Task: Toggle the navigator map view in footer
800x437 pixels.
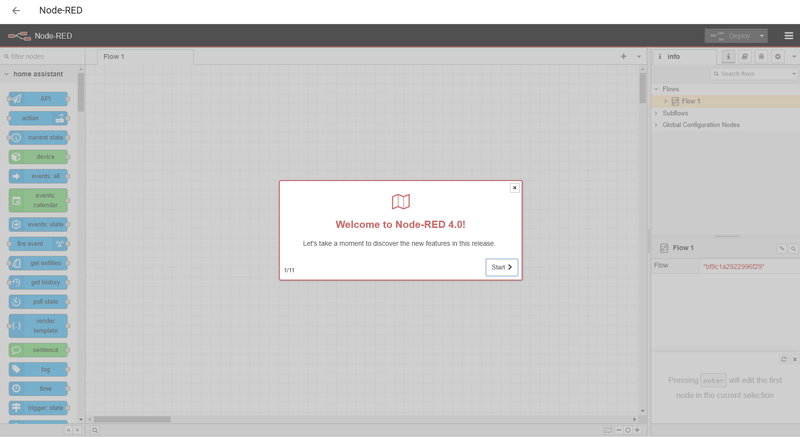Action: tap(608, 430)
